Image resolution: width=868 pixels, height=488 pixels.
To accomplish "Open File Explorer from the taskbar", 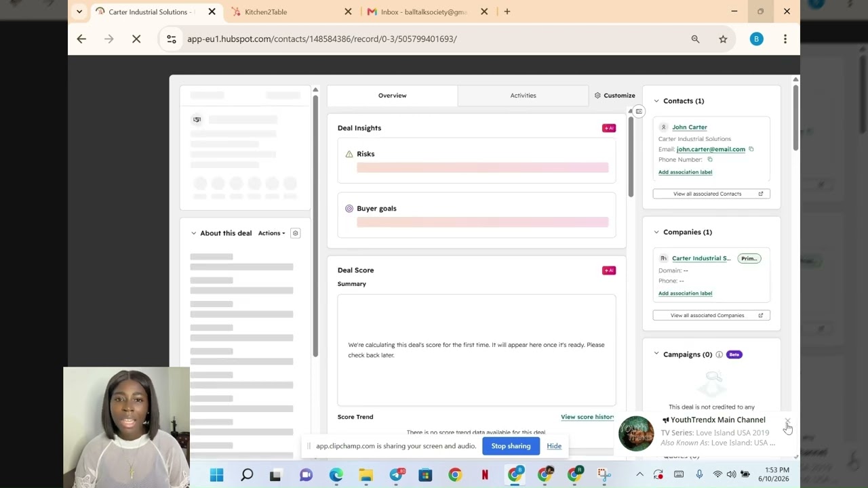I will click(366, 475).
